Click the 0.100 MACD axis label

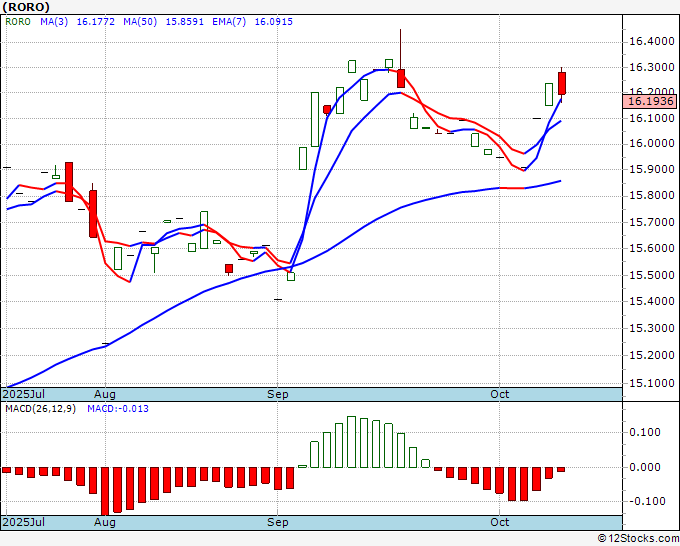tap(644, 432)
